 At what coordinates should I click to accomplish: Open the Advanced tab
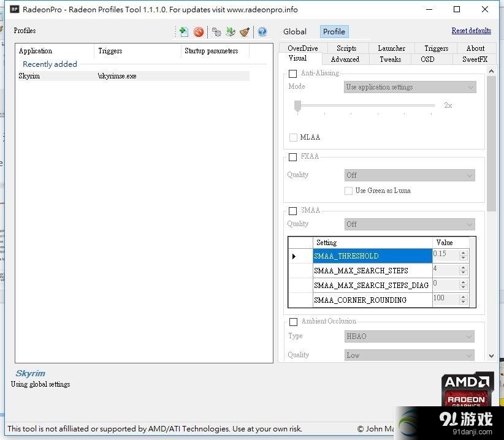point(345,59)
